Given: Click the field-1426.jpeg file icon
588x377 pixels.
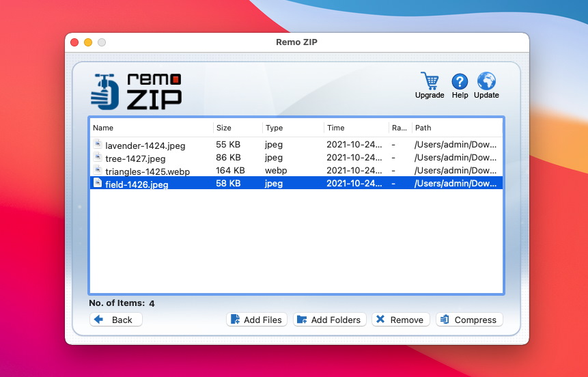Looking at the screenshot, I should [98, 182].
